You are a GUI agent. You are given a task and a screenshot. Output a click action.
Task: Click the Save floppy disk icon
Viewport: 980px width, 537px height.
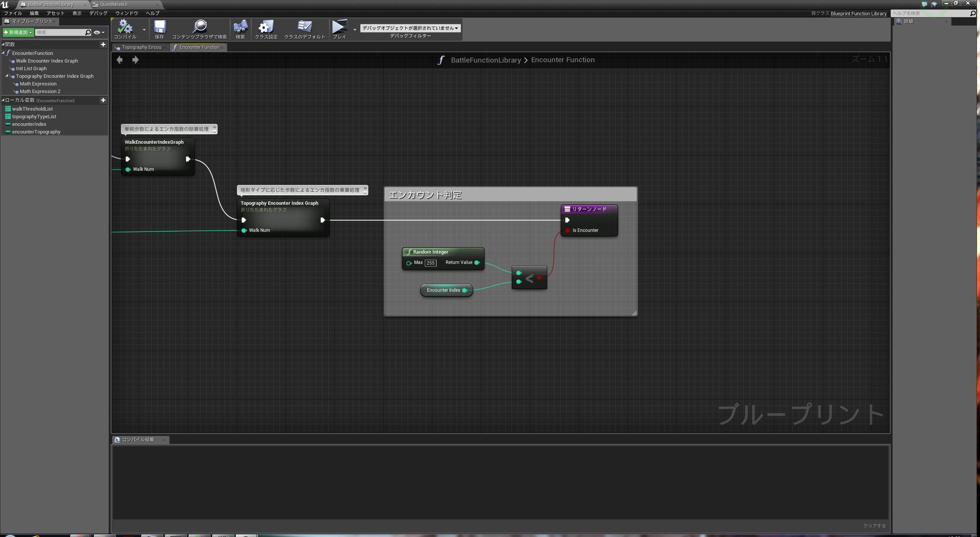click(160, 27)
